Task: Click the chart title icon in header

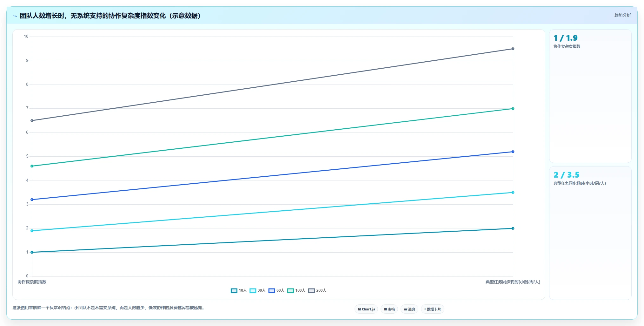Action: point(15,16)
